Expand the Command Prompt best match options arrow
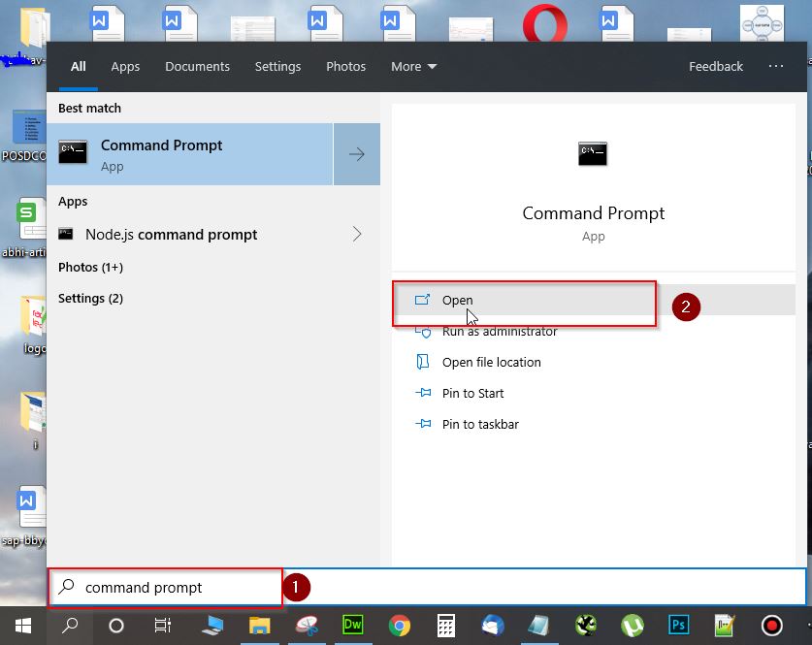 pos(356,152)
